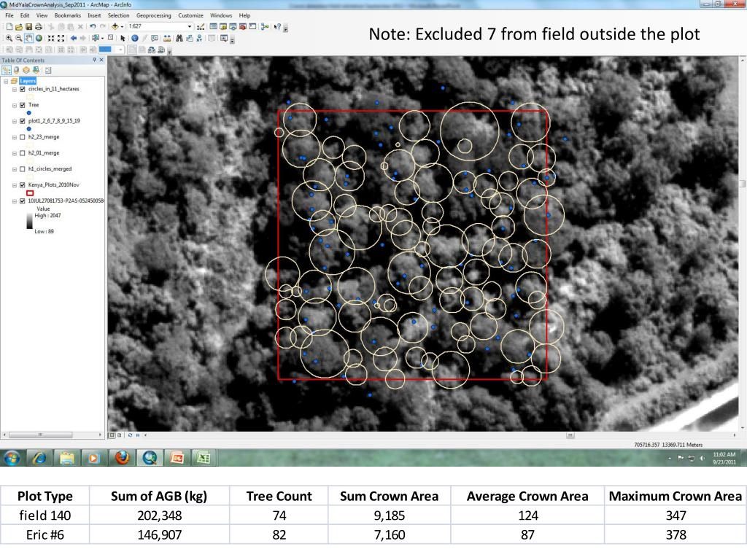Click the red Kenya_Plots symbol swatch
Image resolution: width=747 pixels, height=560 pixels.
[30, 192]
